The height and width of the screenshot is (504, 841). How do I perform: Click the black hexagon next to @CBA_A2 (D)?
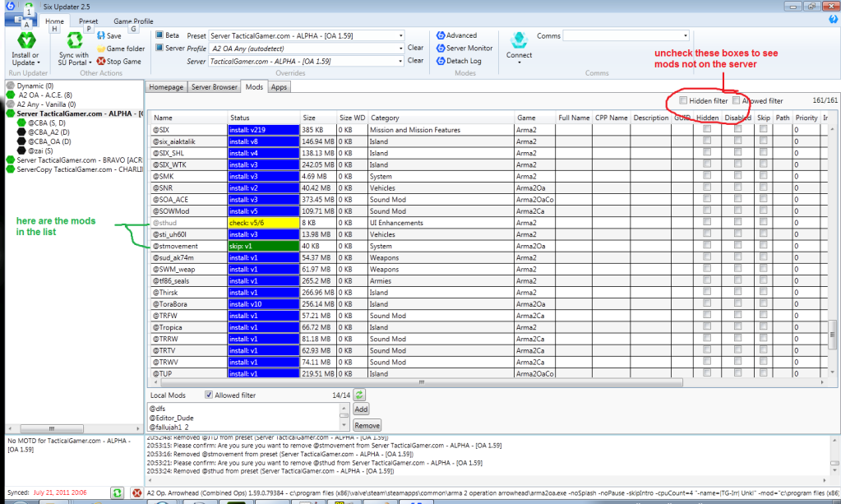(21, 132)
